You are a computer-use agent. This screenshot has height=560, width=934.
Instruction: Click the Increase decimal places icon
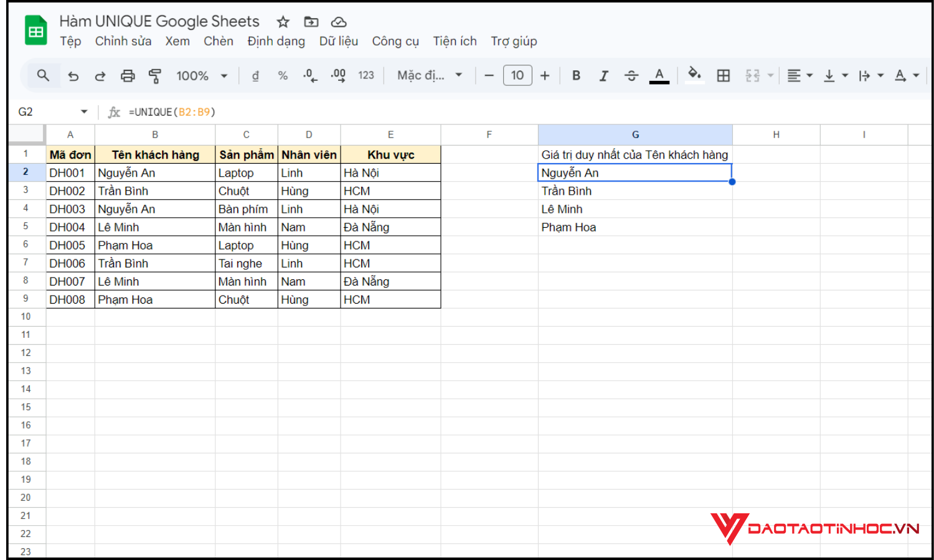[337, 75]
